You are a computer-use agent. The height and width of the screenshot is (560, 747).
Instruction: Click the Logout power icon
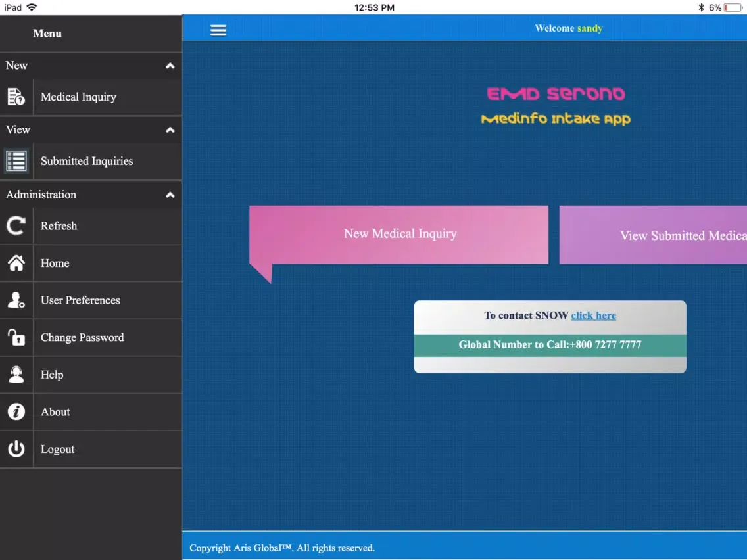click(16, 448)
